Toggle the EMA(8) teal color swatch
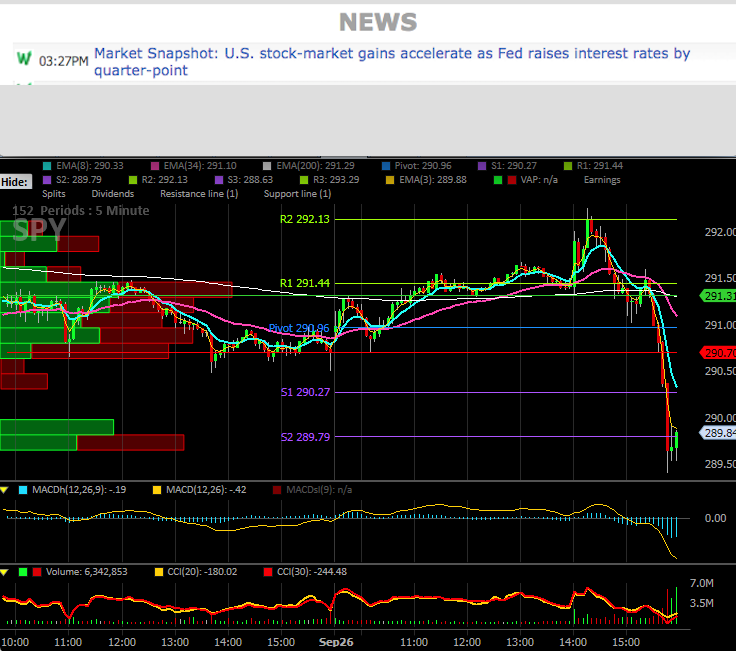736x651 pixels. [47, 166]
